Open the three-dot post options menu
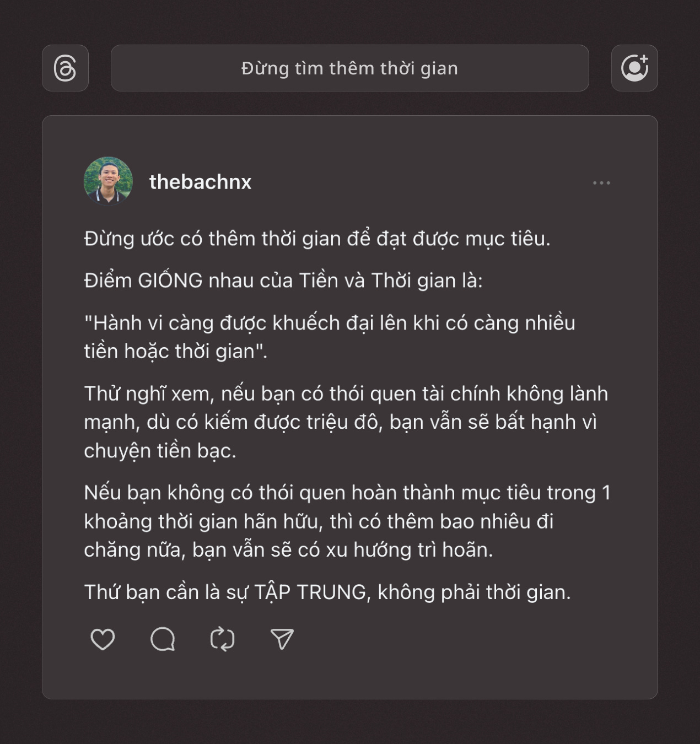The image size is (700, 744). coord(601,183)
